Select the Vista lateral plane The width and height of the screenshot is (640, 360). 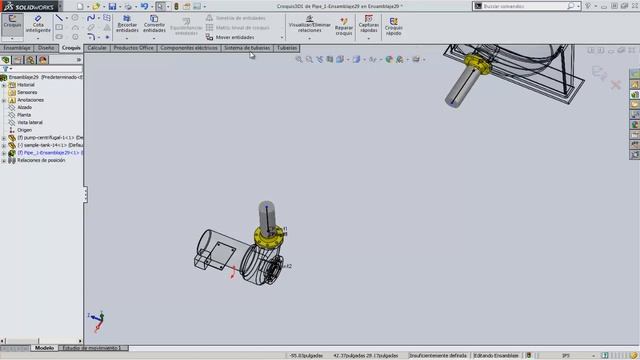pos(29,122)
